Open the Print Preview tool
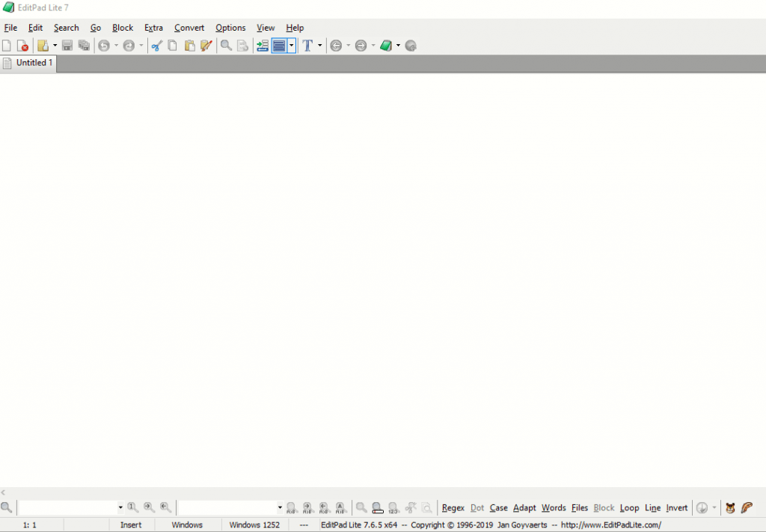The height and width of the screenshot is (532, 766). [242, 46]
